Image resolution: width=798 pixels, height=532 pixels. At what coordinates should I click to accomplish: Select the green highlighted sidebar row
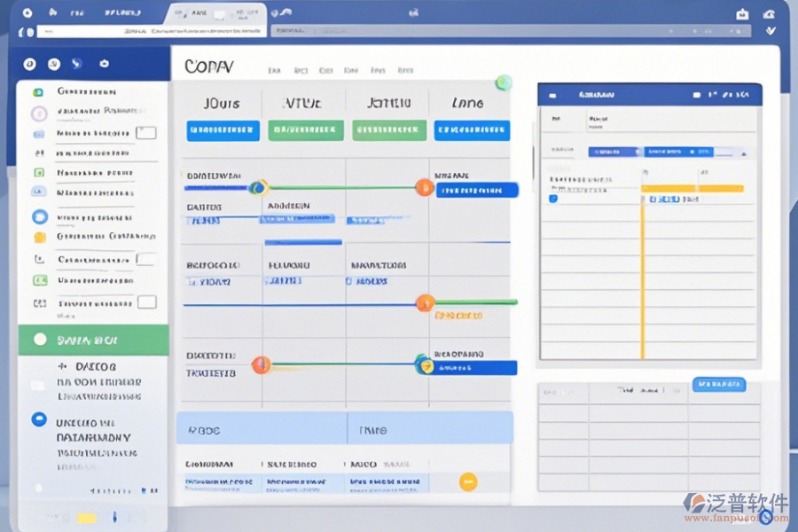point(94,340)
